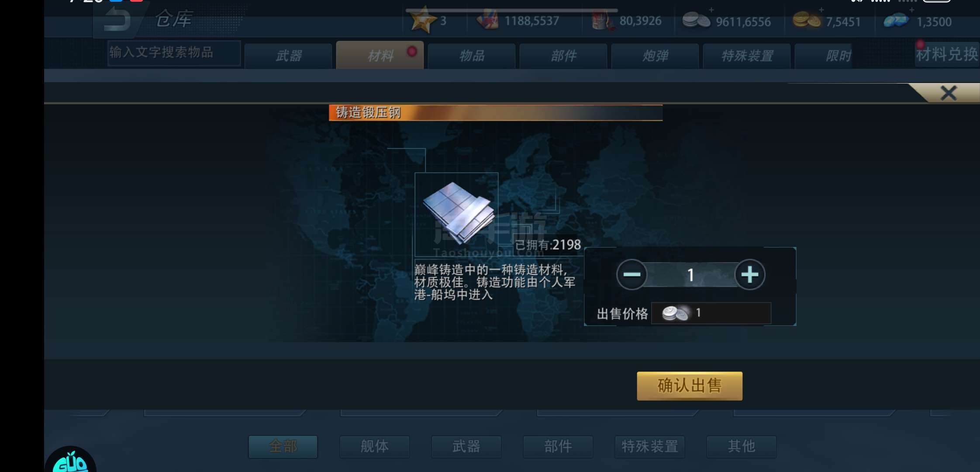Viewport: 980px width, 472px height.
Task: Select the 铸造锻压钢 item thumbnail
Action: point(456,214)
